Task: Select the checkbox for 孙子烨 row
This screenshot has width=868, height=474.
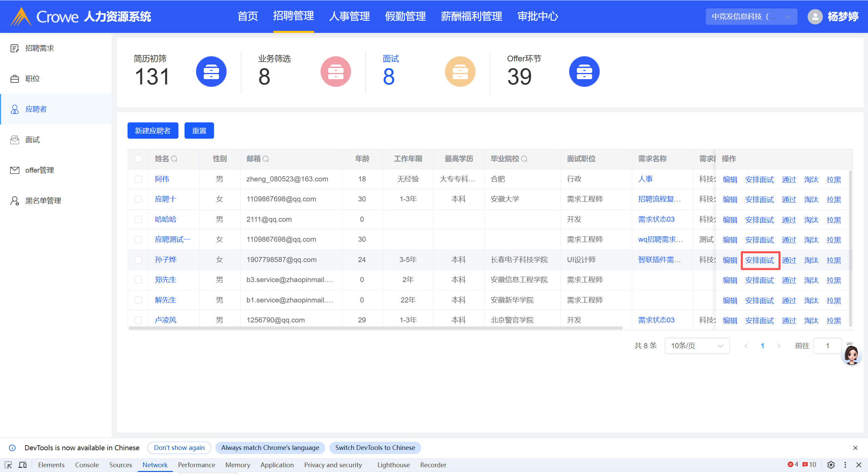Action: 138,260
